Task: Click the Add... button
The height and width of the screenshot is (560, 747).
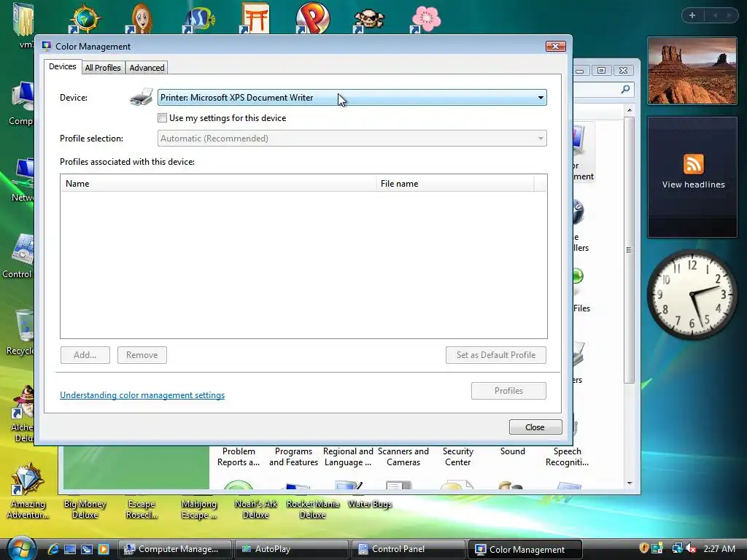Action: 85,355
